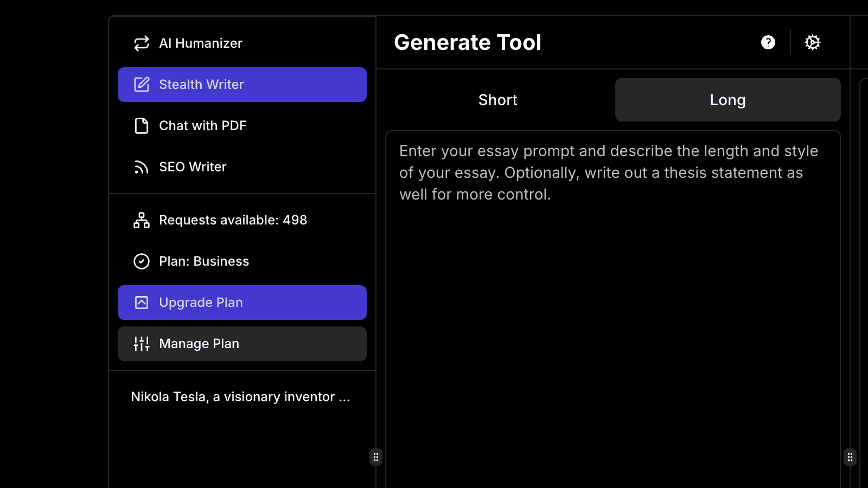Select the AI Humanizer tool icon

coord(141,43)
